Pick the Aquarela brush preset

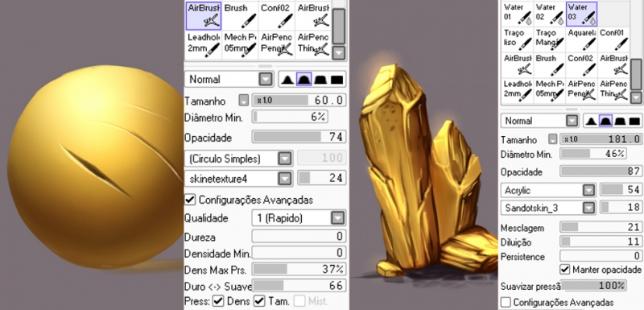581,39
